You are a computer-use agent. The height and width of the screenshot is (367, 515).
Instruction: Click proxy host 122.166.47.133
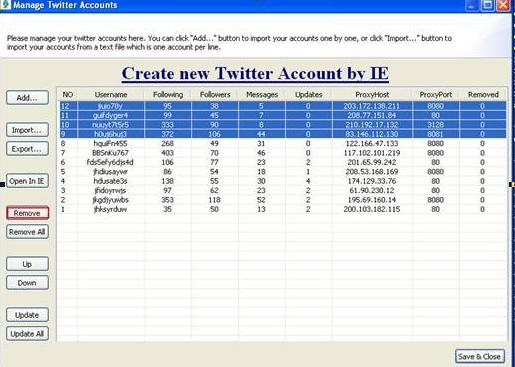(372, 144)
